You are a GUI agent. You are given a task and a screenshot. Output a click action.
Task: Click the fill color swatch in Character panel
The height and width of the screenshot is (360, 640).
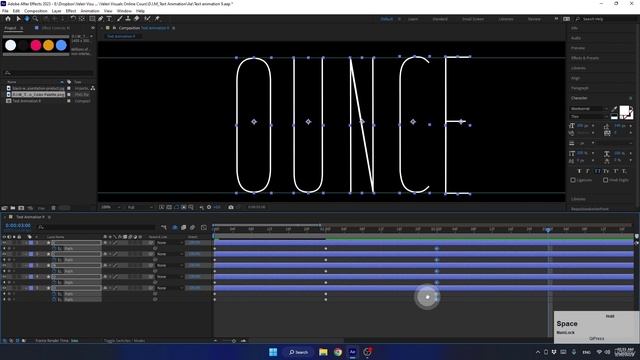tap(624, 110)
